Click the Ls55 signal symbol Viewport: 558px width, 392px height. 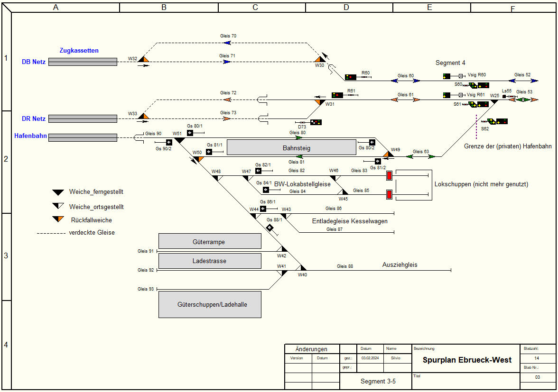(504, 97)
